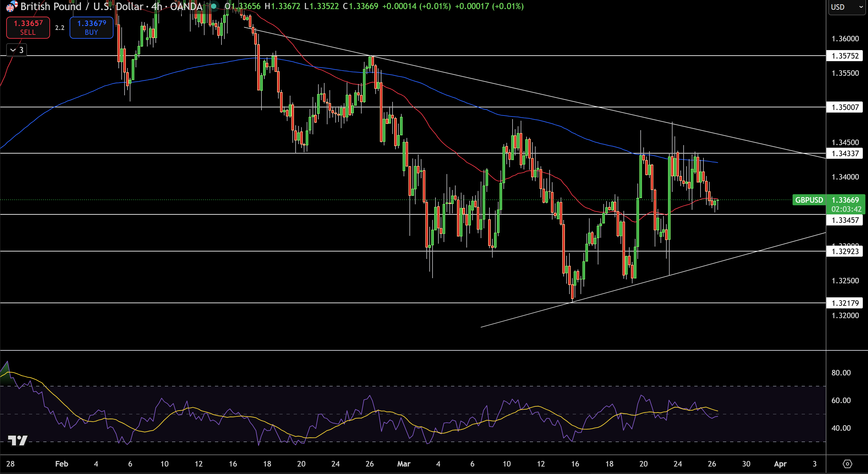The image size is (868, 474).
Task: Click the green market status dot
Action: coord(214,6)
